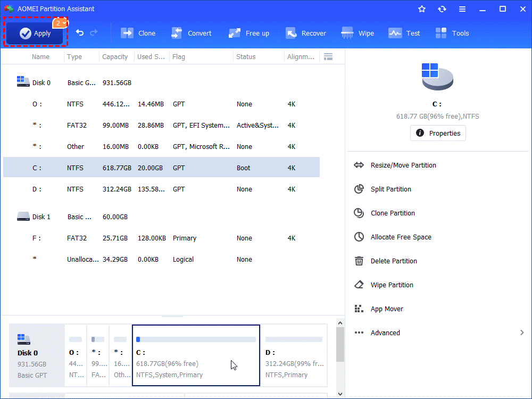
Task: Open the Tools menu
Action: click(452, 33)
